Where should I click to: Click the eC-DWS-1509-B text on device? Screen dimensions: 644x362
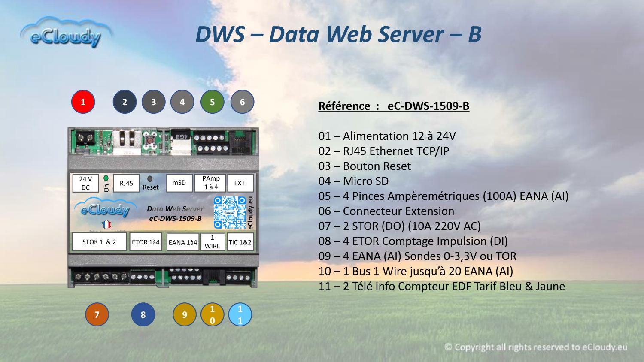click(x=175, y=218)
